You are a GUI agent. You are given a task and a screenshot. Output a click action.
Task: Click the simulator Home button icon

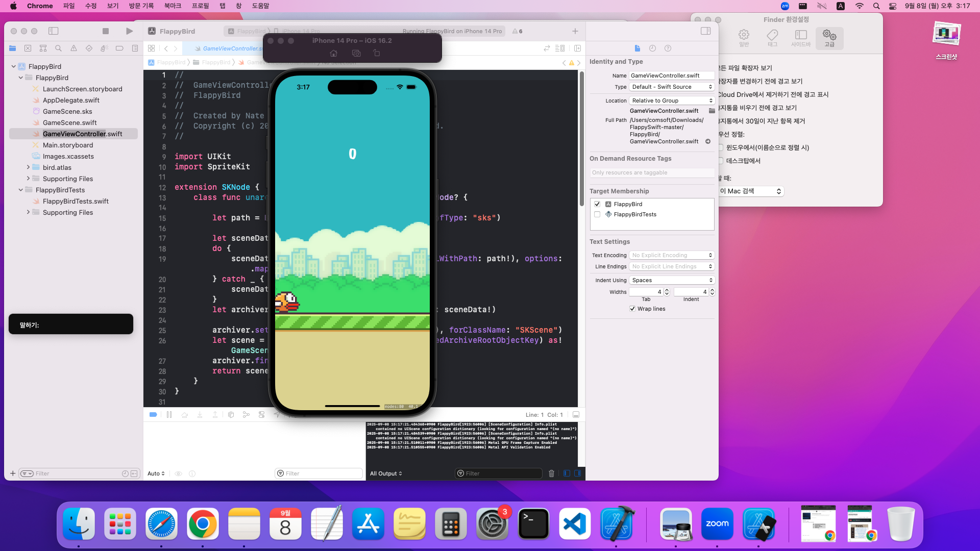click(333, 53)
